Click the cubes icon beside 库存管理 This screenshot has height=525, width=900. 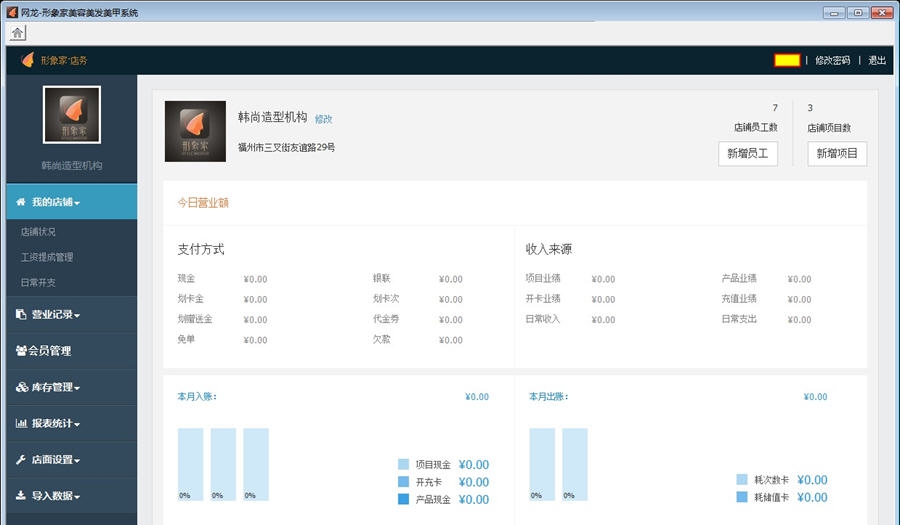pyautogui.click(x=22, y=387)
